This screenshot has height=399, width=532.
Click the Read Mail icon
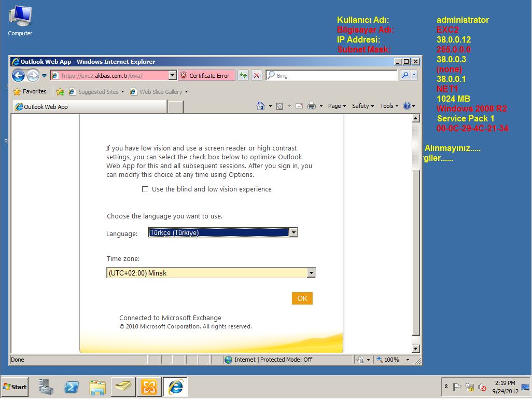pyautogui.click(x=299, y=106)
